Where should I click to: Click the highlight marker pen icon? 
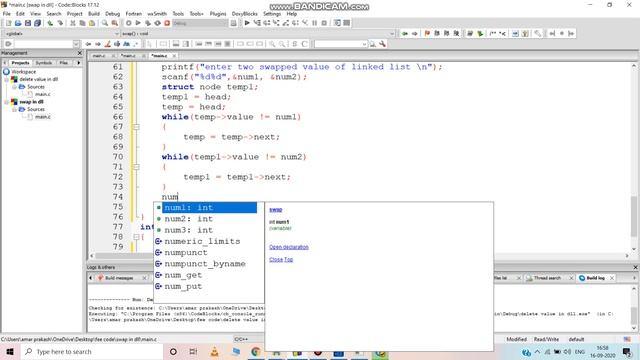(108, 44)
